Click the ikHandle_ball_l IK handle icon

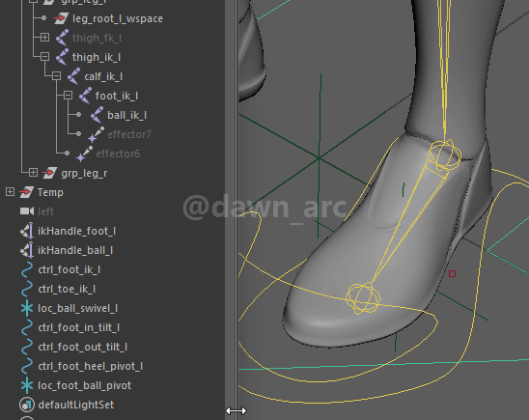click(27, 250)
